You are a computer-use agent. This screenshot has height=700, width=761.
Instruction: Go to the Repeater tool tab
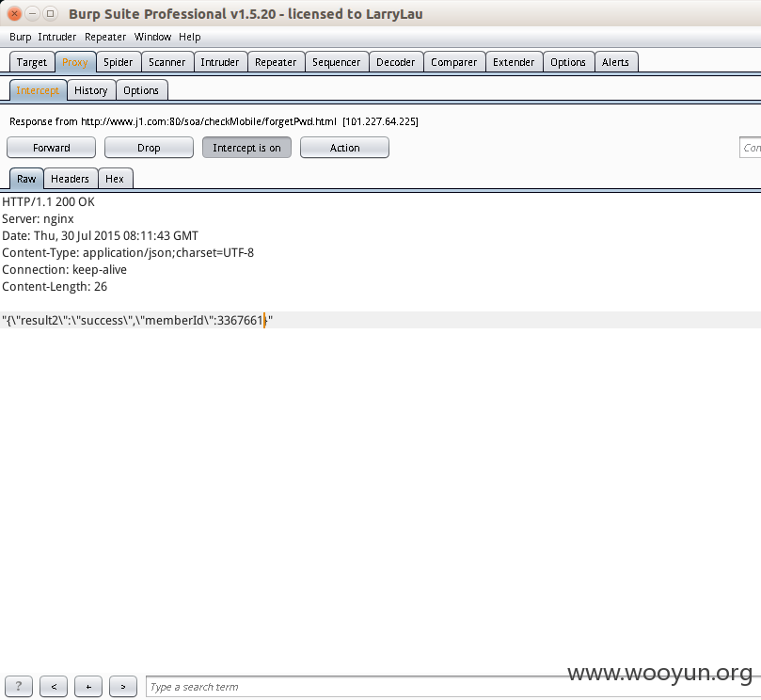pyautogui.click(x=276, y=62)
